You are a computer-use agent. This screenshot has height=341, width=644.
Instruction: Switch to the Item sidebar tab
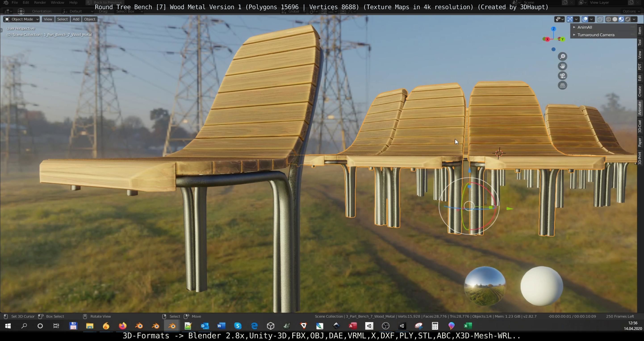coord(640,31)
